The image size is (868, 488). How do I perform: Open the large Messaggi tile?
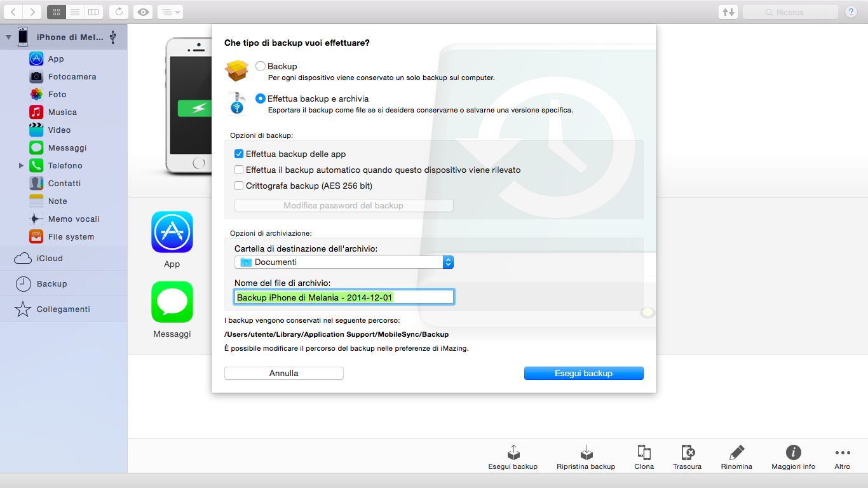(x=172, y=302)
